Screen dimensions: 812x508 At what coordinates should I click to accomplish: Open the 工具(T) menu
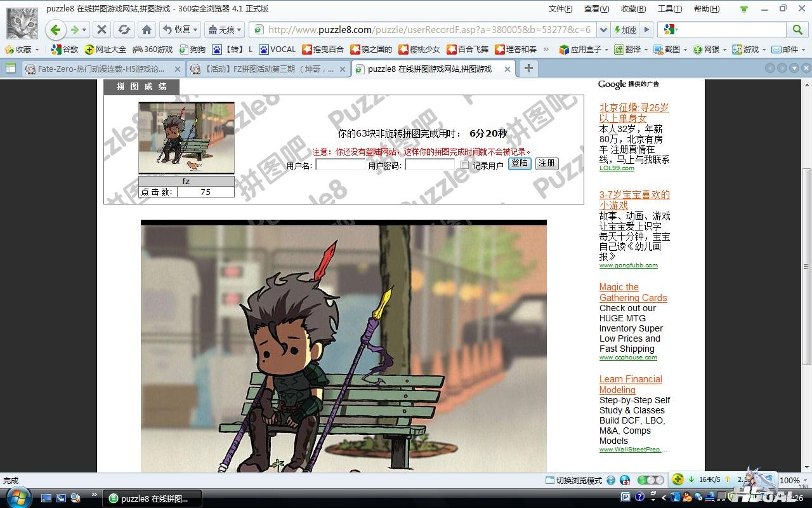669,9
